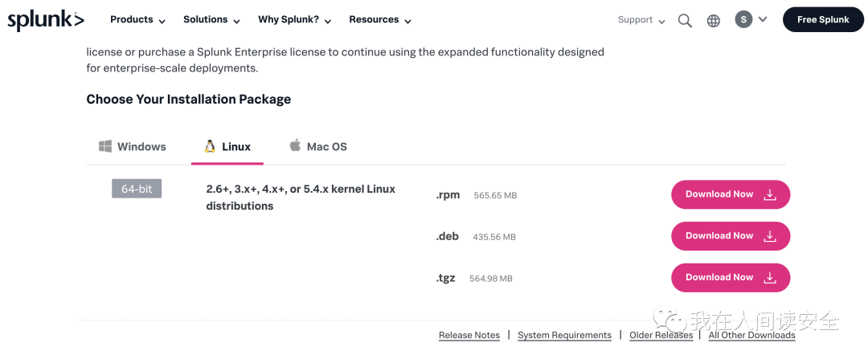Switch to the Windows tab
This screenshot has height=359, width=868.
pyautogui.click(x=133, y=147)
